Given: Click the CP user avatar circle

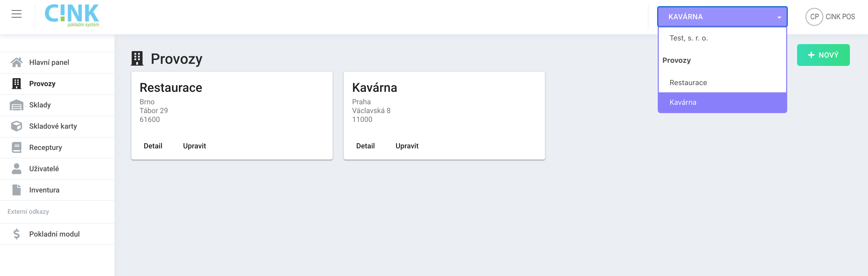Looking at the screenshot, I should coord(814,17).
